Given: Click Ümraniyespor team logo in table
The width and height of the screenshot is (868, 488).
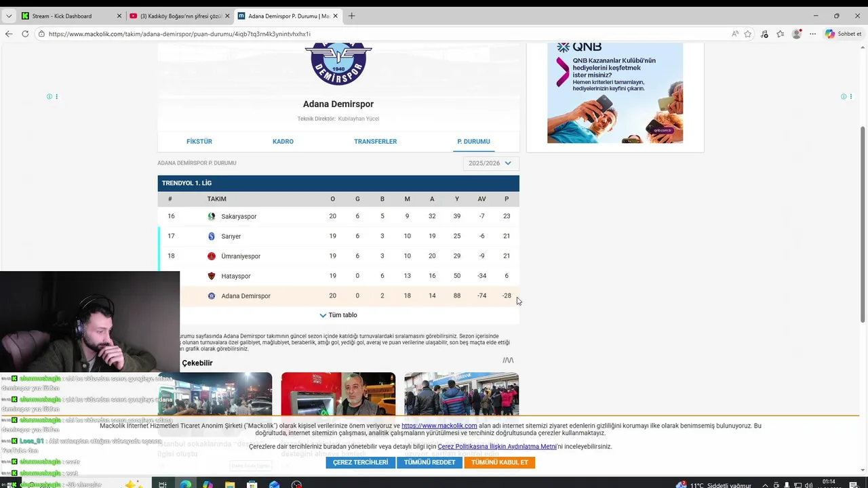Looking at the screenshot, I should click(x=212, y=256).
